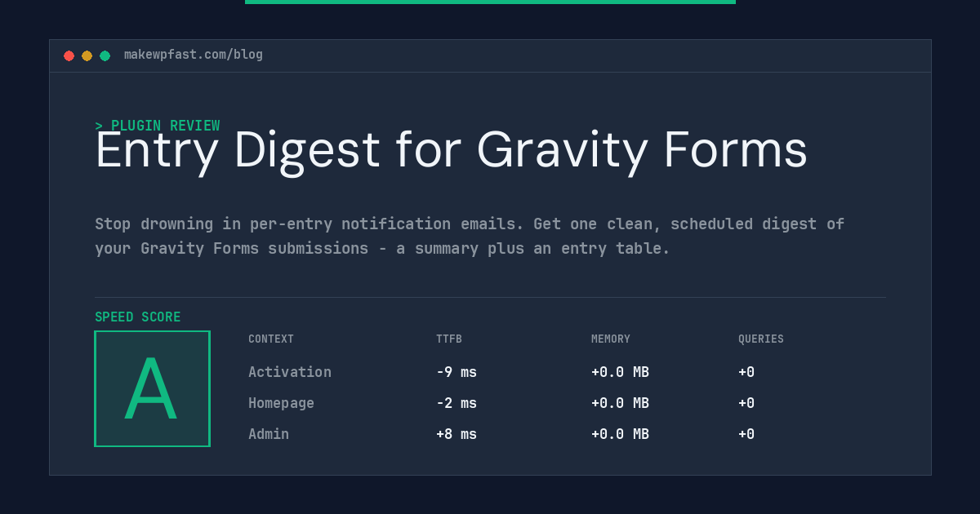The height and width of the screenshot is (514, 980).
Task: Click the Homepage memory value +0.0 MB
Action: point(620,403)
